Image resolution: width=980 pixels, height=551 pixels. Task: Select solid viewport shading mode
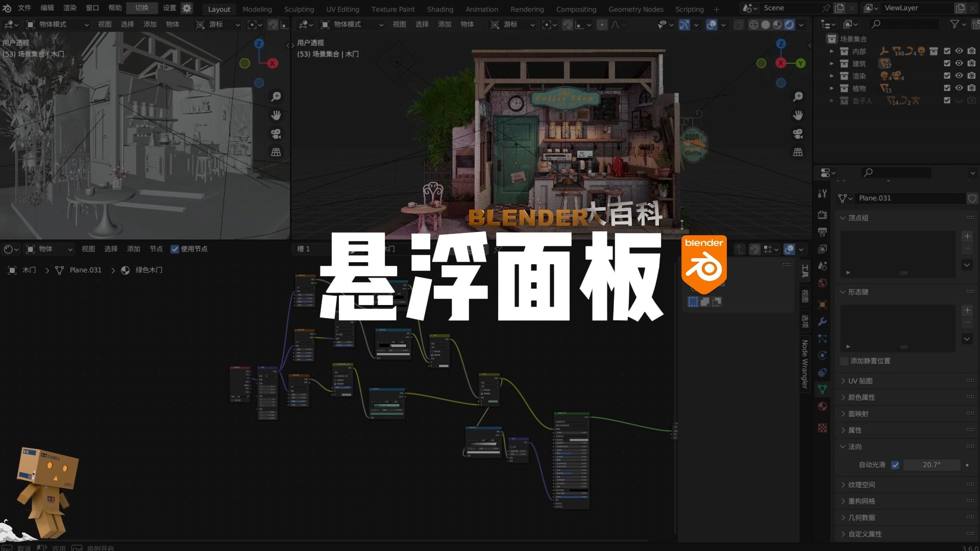point(765,24)
